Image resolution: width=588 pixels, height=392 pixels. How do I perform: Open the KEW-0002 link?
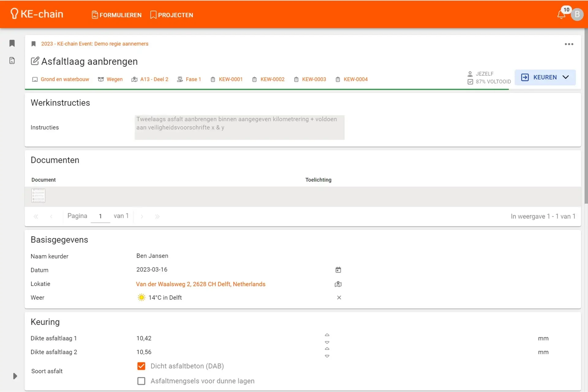coord(272,79)
